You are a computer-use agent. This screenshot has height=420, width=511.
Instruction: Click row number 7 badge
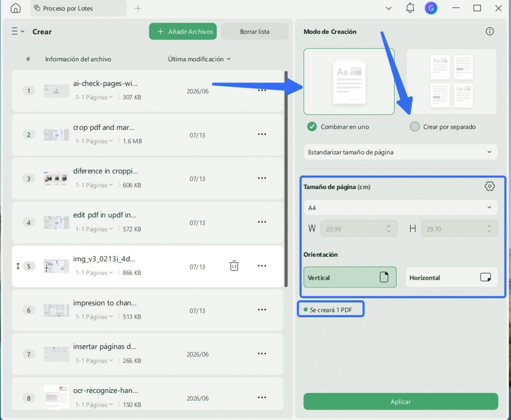[x=28, y=354]
